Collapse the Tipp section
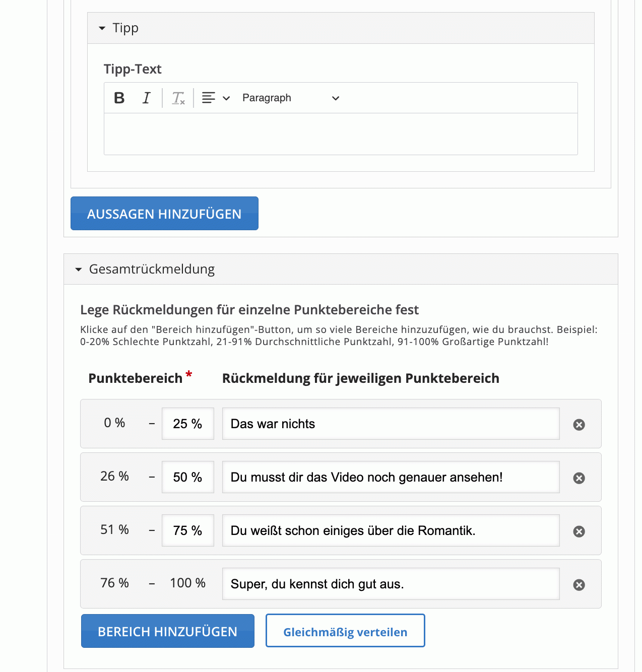The image size is (642, 672). (102, 28)
